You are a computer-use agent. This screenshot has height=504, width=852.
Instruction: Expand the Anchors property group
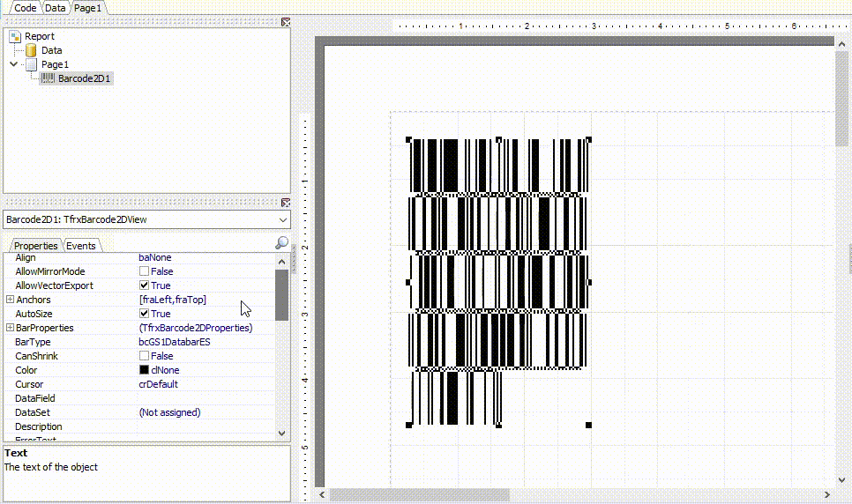tap(10, 300)
